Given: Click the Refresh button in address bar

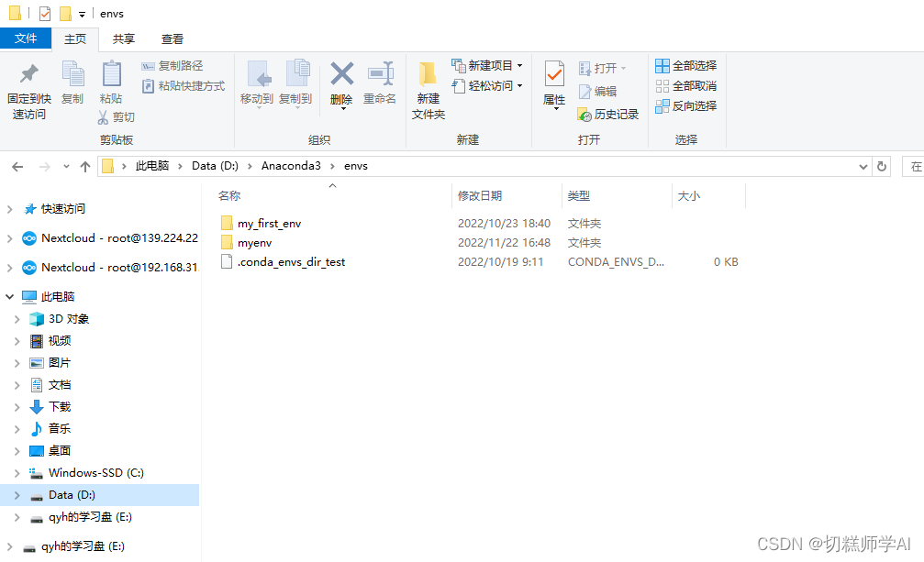Looking at the screenshot, I should [882, 167].
